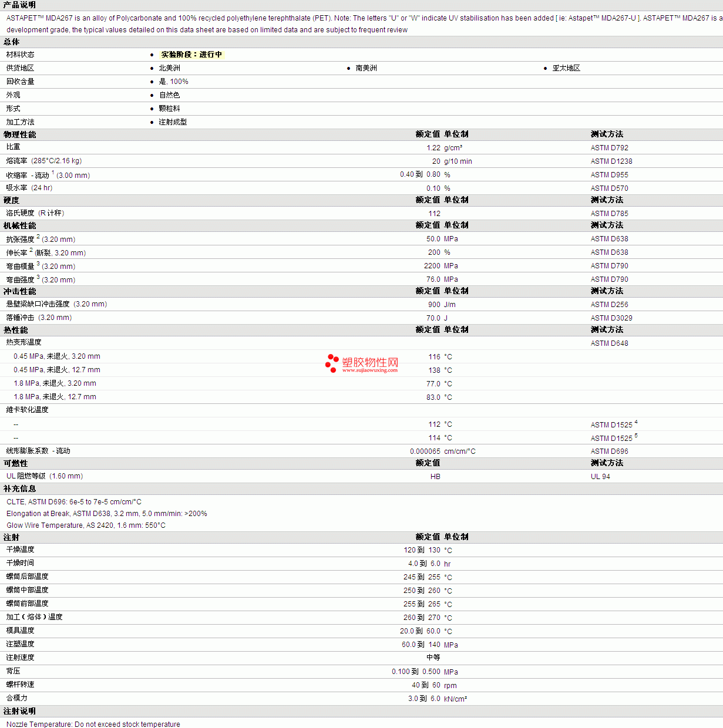Click the heat deflection value 138 °C
The height and width of the screenshot is (728, 723).
(x=440, y=370)
